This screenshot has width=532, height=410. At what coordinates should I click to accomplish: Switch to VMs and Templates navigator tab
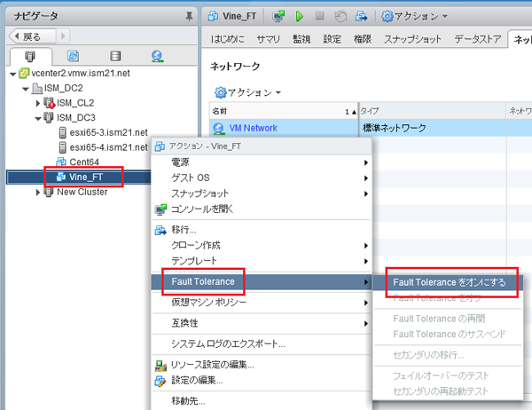click(x=73, y=56)
